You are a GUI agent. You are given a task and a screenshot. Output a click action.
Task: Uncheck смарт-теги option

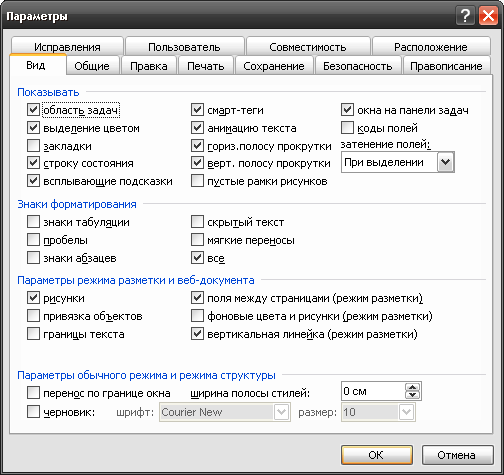click(197, 110)
